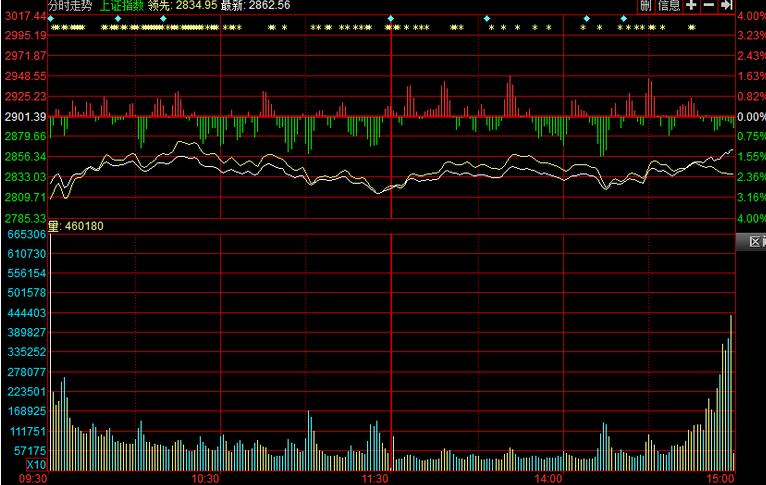
Task: Click the previous-close price label 2901.39
Action: 25,117
